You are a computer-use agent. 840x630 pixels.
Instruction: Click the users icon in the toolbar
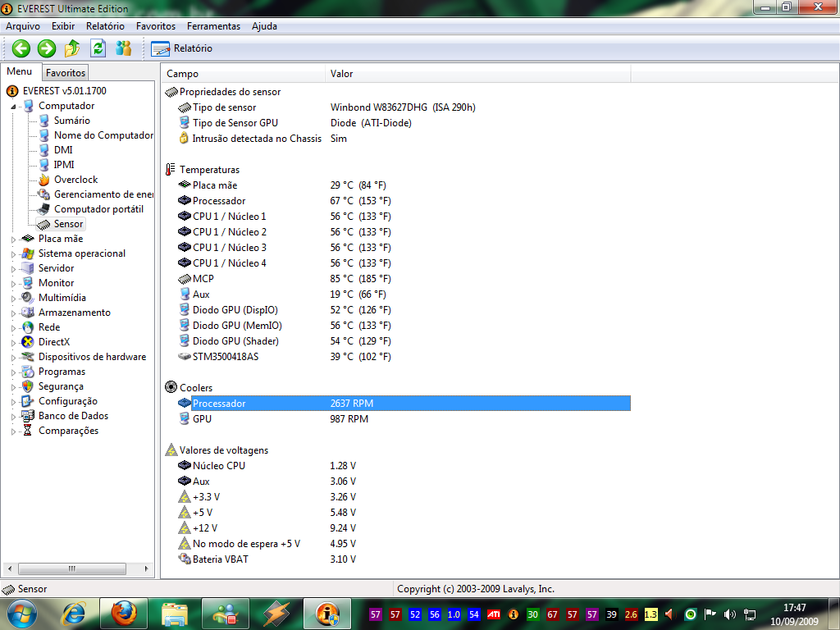point(124,48)
